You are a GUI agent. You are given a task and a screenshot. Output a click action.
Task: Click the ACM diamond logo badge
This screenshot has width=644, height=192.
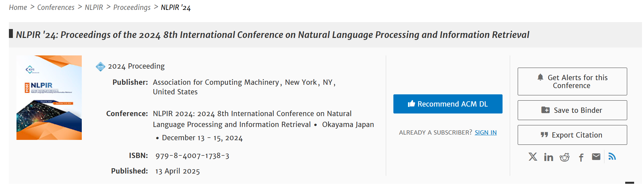click(x=100, y=67)
